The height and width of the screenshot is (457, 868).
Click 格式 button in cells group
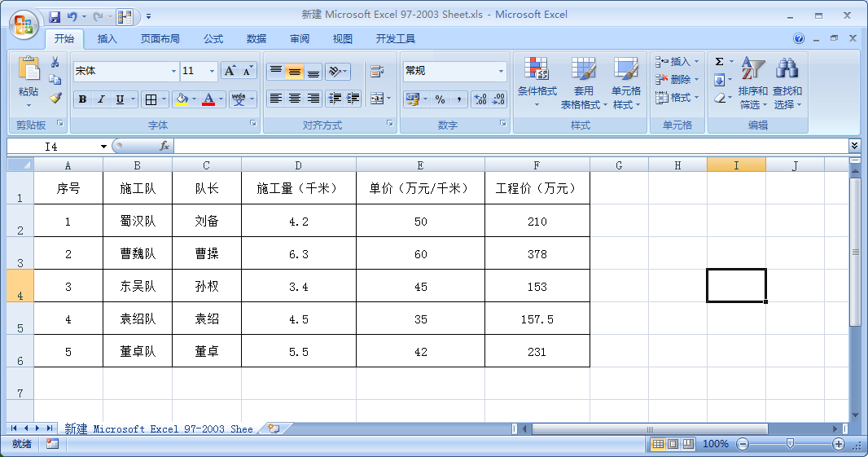tap(677, 98)
